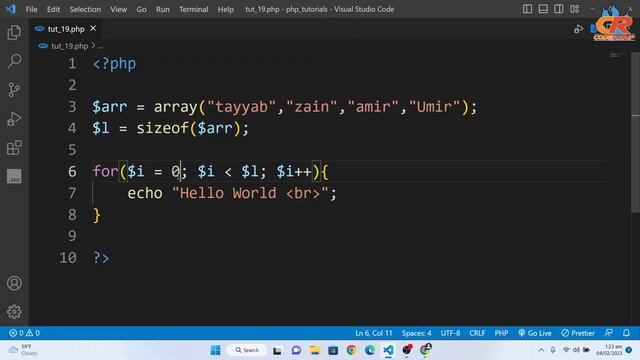The height and width of the screenshot is (360, 640).
Task: Open the Customize Layout icon
Action: pos(574,9)
